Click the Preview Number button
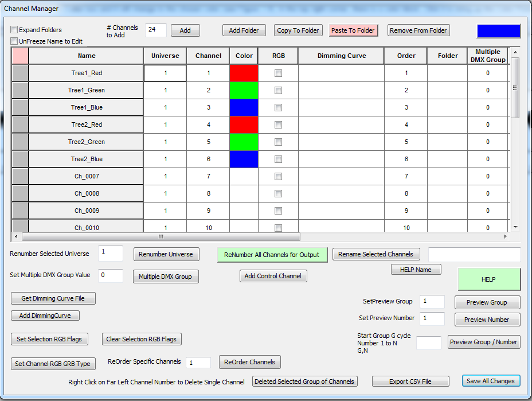This screenshot has height=401, width=532. point(487,320)
